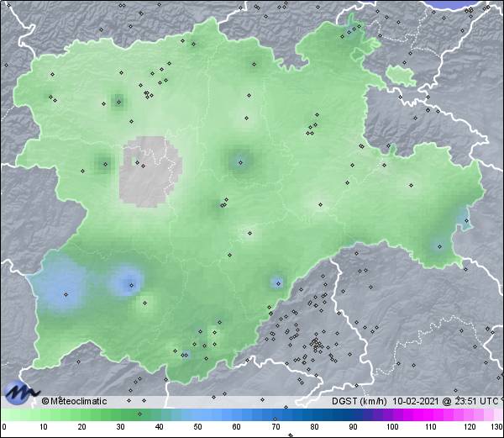This screenshot has width=504, height=438.
Task: Click the scale label 30
Action: [x=120, y=427]
